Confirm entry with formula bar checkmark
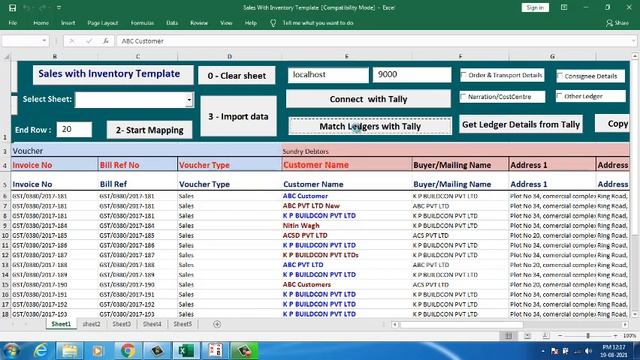This screenshot has height=360, width=640. point(89,41)
